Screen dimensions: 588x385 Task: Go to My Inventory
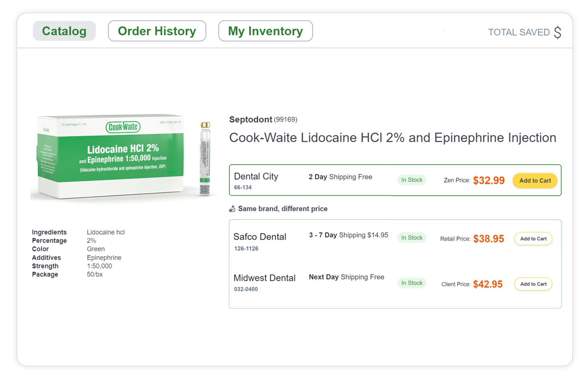point(265,30)
